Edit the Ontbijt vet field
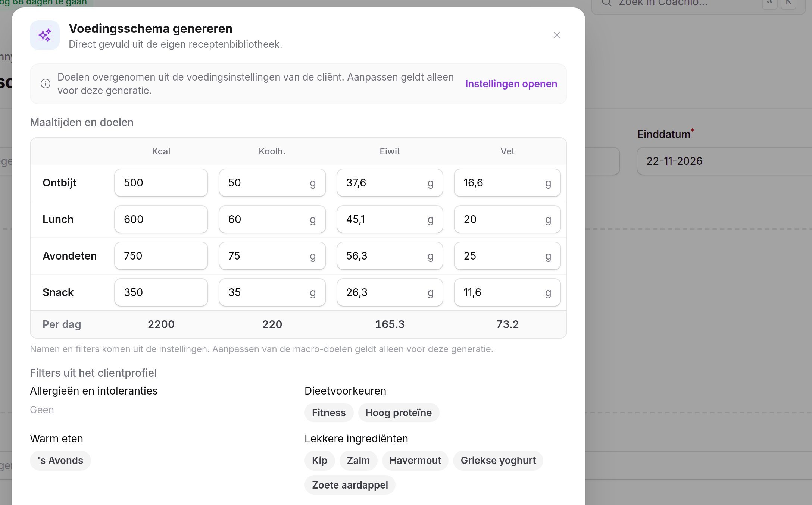 (x=507, y=183)
